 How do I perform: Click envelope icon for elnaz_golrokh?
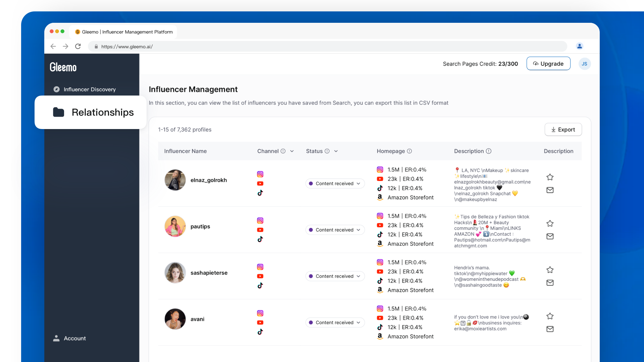(x=550, y=190)
